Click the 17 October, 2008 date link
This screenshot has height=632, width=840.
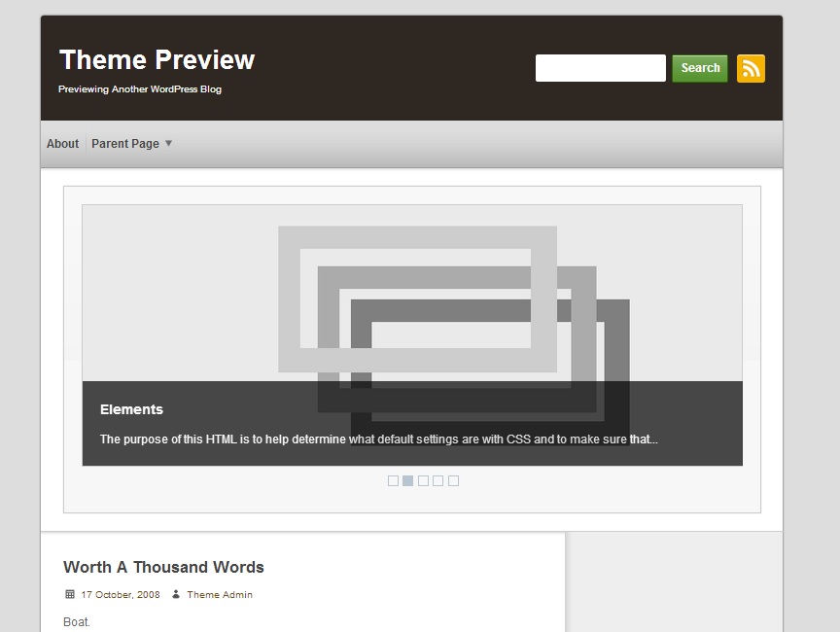[x=121, y=594]
